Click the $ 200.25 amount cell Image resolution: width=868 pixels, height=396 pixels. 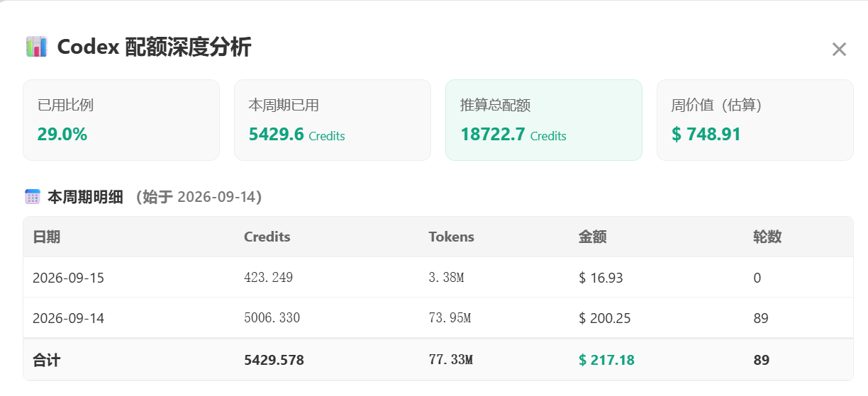tap(605, 318)
